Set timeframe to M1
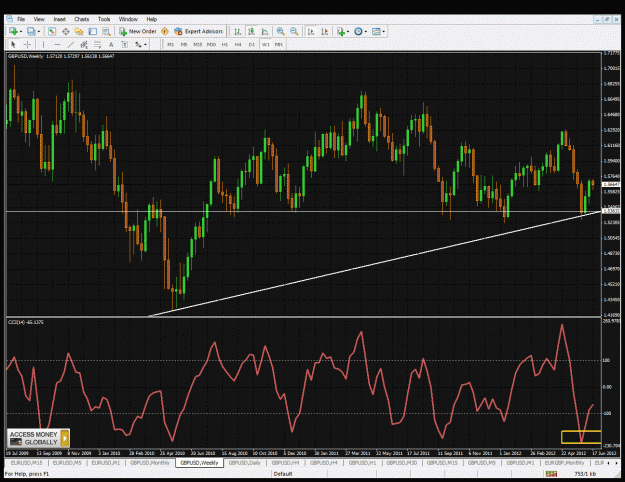625x482 pixels. pyautogui.click(x=171, y=45)
